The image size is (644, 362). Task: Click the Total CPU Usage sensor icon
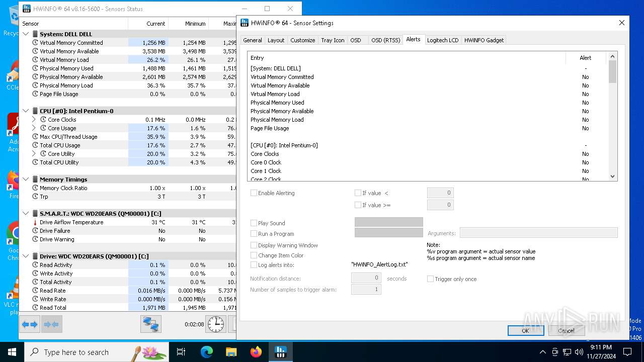(35, 145)
